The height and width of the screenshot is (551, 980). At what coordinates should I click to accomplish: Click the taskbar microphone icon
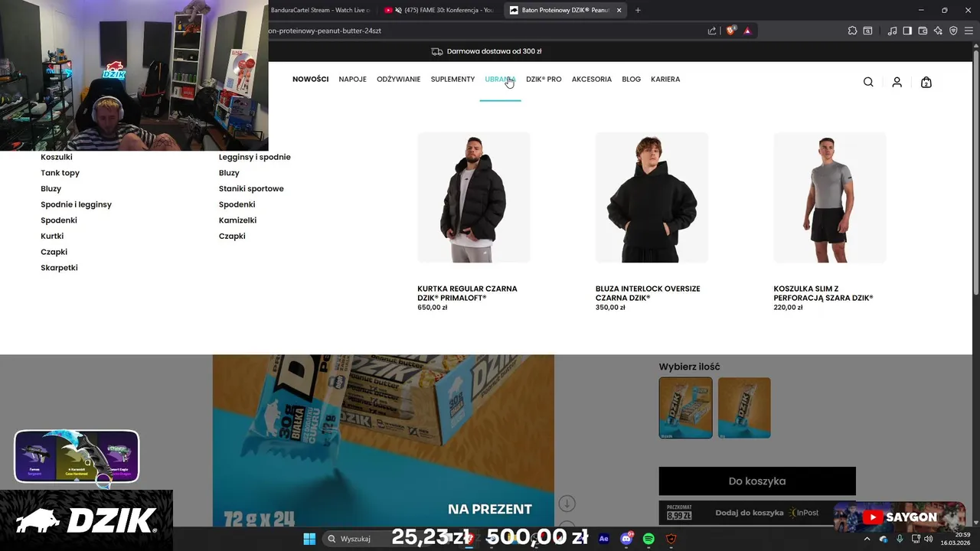coord(900,539)
